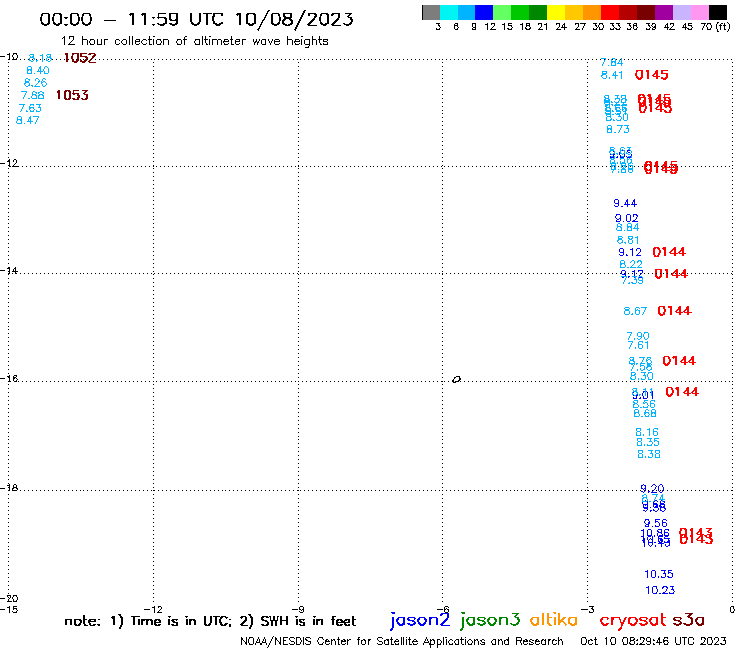
Task: Click the cyan swatch in the wave height scale
Action: click(x=449, y=12)
